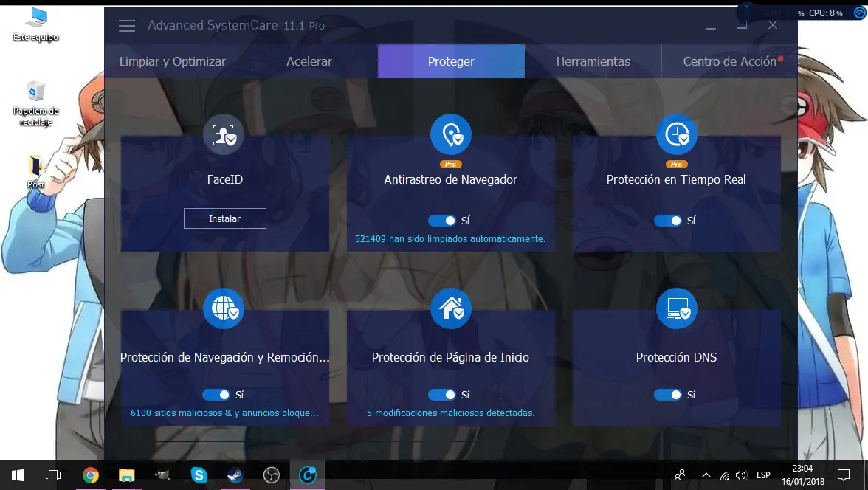This screenshot has width=868, height=490.
Task: Open Skype from the taskbar
Action: tap(199, 475)
